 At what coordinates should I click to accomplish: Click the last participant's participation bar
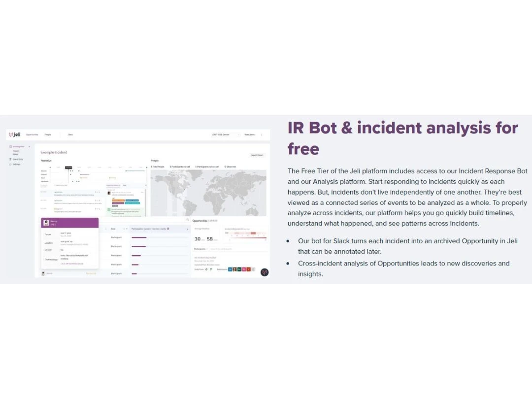(x=134, y=273)
